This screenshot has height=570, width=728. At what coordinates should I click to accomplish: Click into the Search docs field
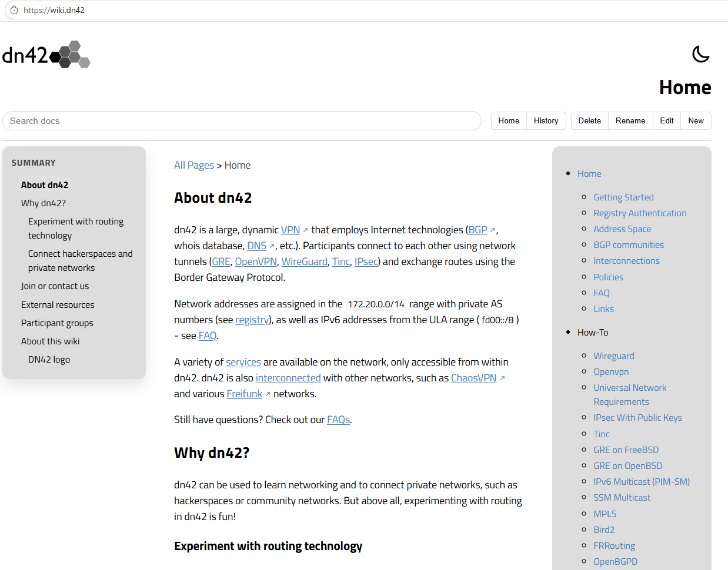point(242,121)
